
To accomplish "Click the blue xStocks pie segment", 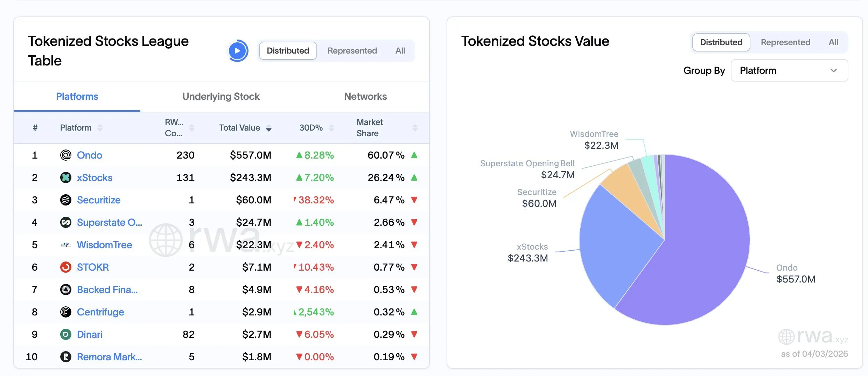I will 616,245.
